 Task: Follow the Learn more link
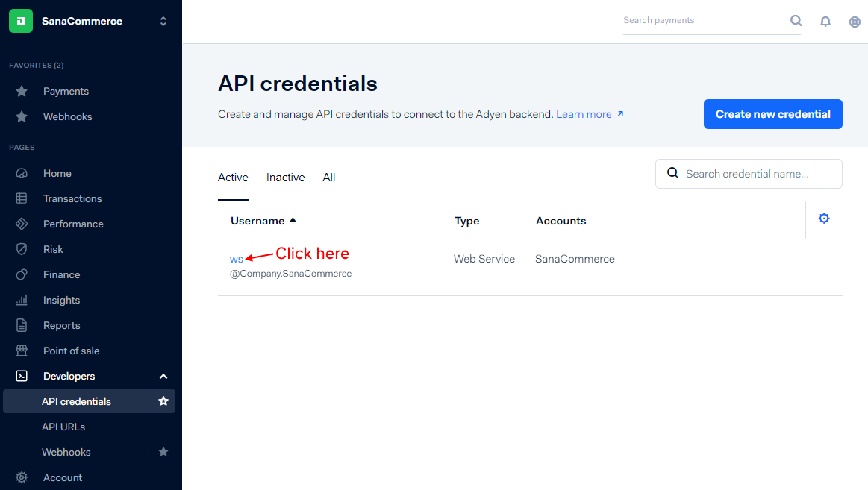coord(584,114)
